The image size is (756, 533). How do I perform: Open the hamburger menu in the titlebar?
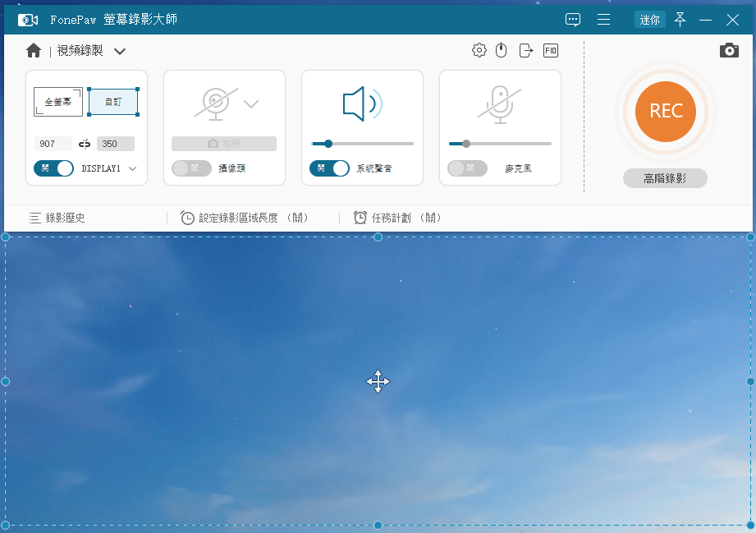603,19
